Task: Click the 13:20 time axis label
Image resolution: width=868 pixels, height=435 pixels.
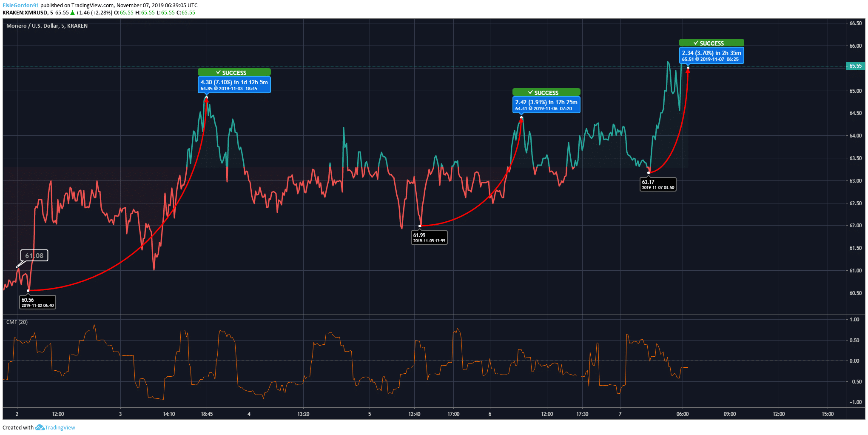Action: [303, 414]
